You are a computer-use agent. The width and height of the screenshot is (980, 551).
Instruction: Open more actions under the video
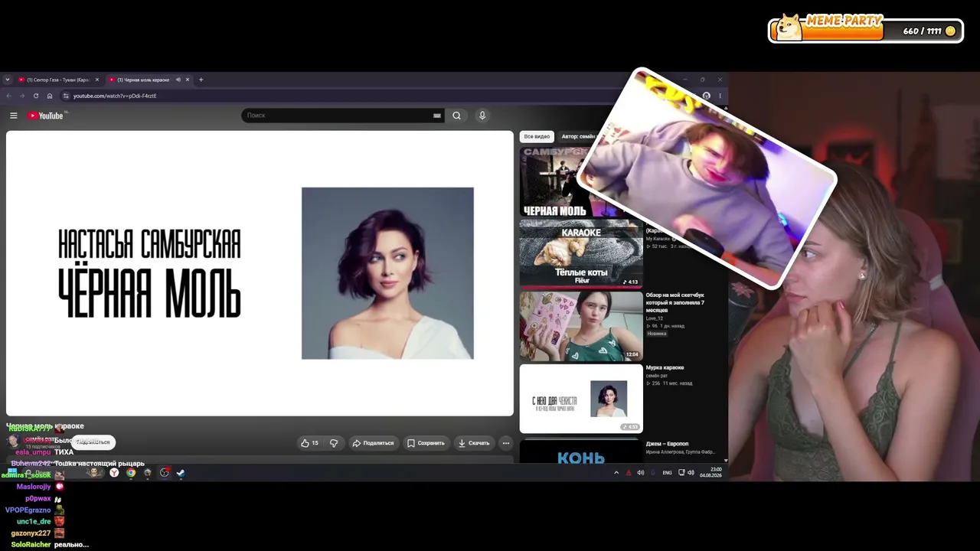click(x=505, y=443)
